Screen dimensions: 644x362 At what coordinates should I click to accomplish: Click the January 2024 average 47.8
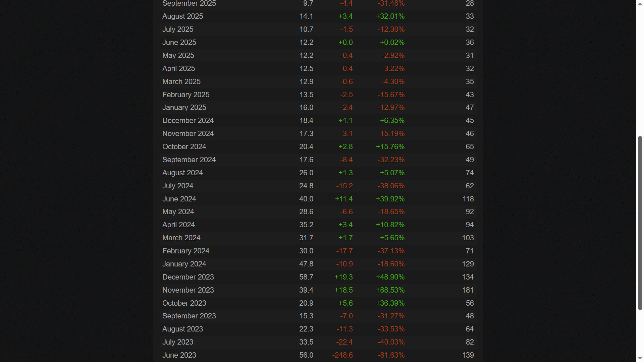[306, 264]
